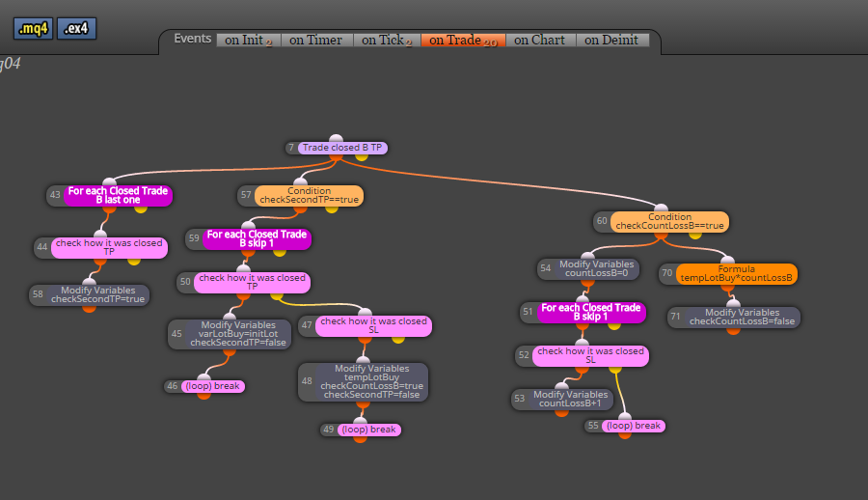The width and height of the screenshot is (868, 500).
Task: Open the on Deinit tab
Action: (612, 40)
